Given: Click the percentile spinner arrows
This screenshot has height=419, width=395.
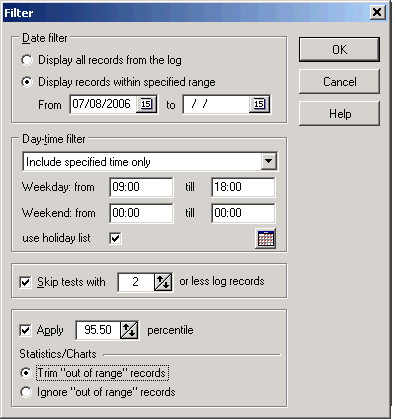Looking at the screenshot, I should [129, 330].
